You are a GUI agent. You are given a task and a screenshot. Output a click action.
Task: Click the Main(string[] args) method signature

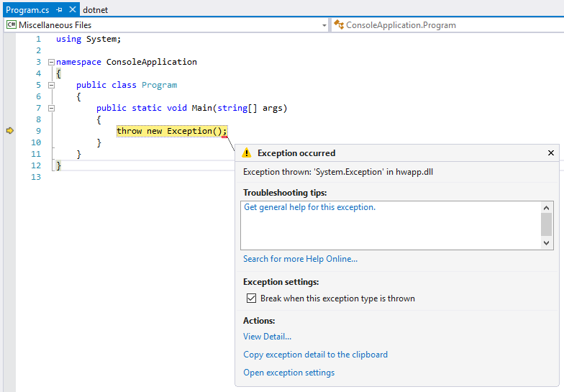point(239,108)
